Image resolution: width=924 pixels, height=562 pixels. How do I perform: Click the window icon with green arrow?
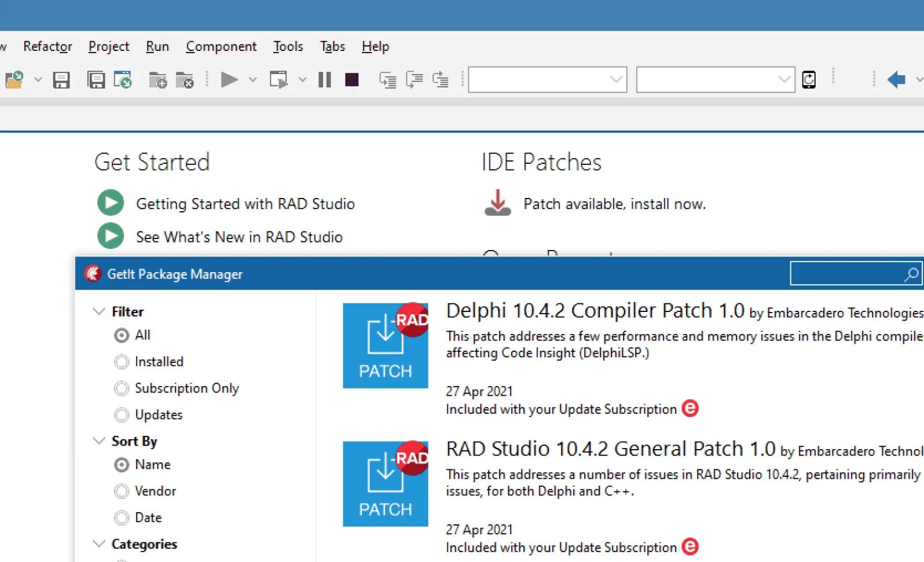point(123,80)
